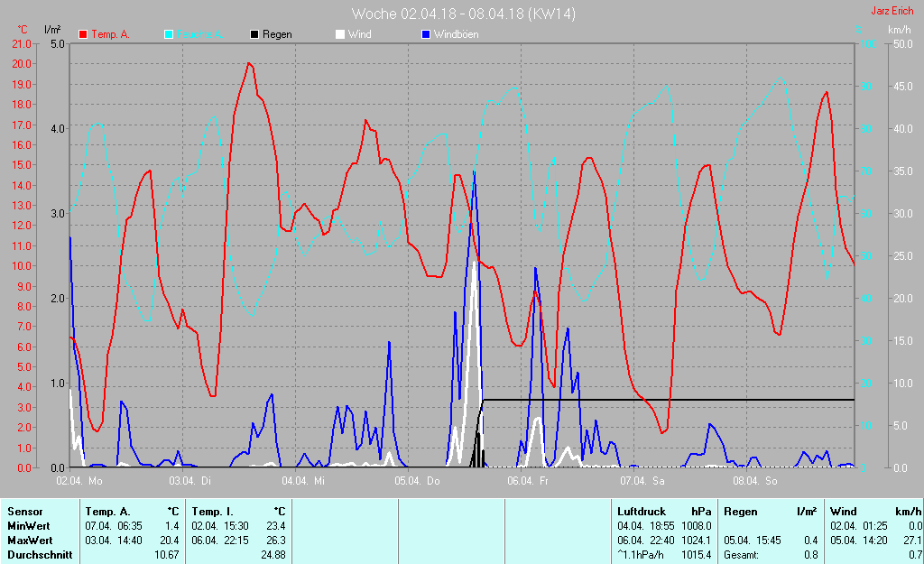Click the MaxWert row label

32,541
